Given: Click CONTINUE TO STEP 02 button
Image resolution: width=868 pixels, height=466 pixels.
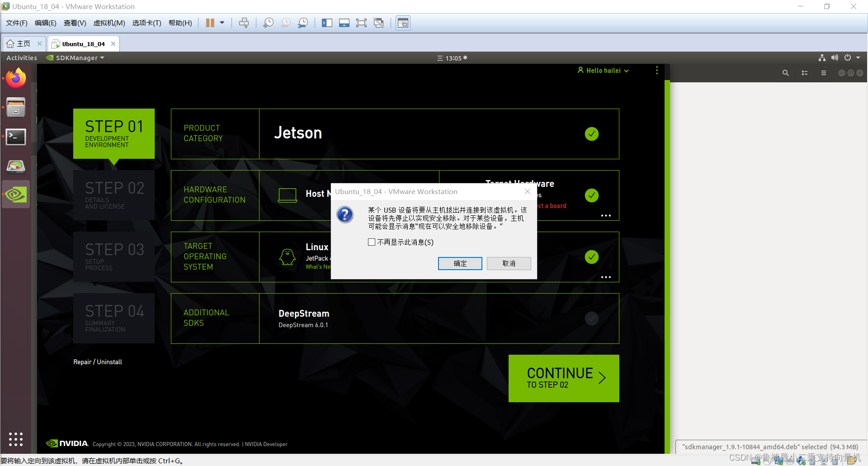Looking at the screenshot, I should tap(564, 378).
